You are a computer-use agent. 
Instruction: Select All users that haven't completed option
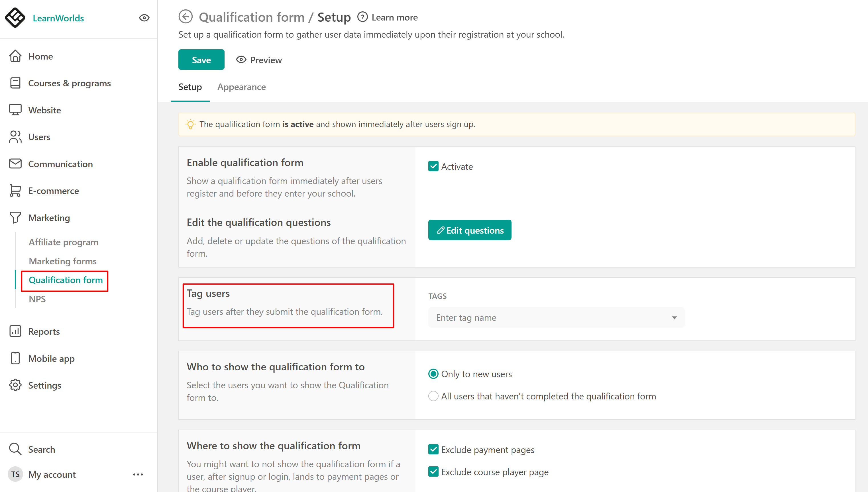433,396
